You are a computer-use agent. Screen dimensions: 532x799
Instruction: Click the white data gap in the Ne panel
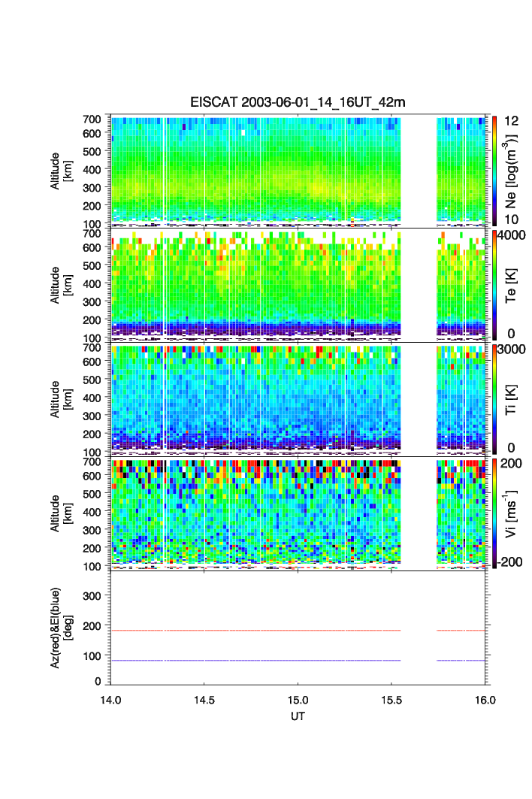pos(419,171)
